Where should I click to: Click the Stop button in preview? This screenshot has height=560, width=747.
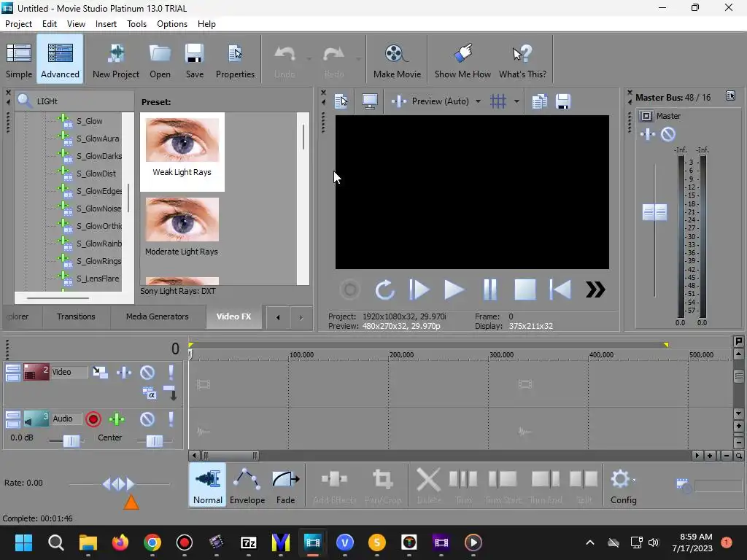[525, 289]
